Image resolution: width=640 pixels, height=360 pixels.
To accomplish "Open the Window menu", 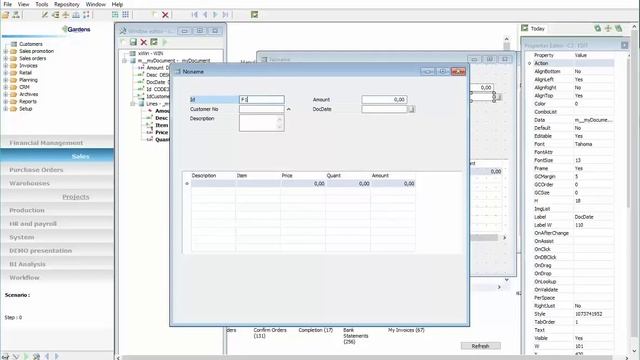I will click(x=96, y=4).
